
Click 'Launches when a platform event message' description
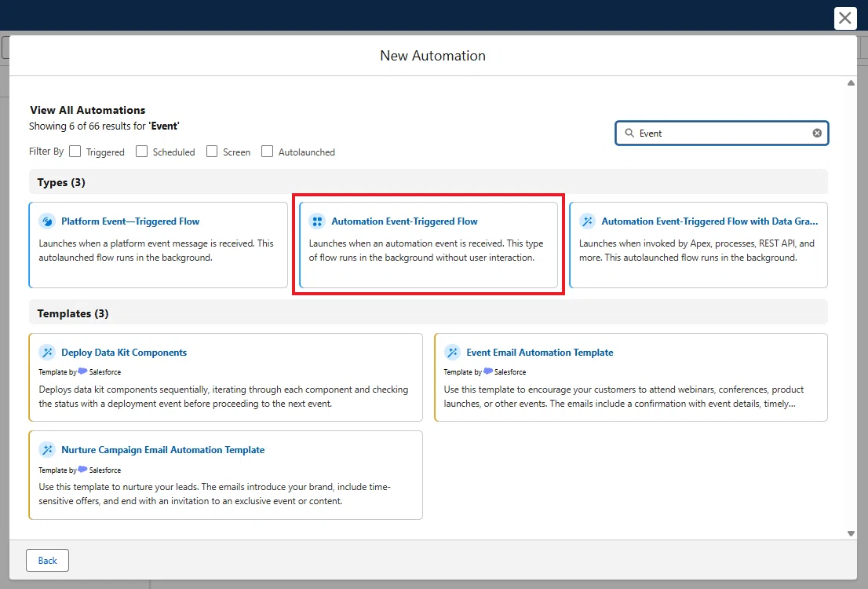(x=156, y=251)
